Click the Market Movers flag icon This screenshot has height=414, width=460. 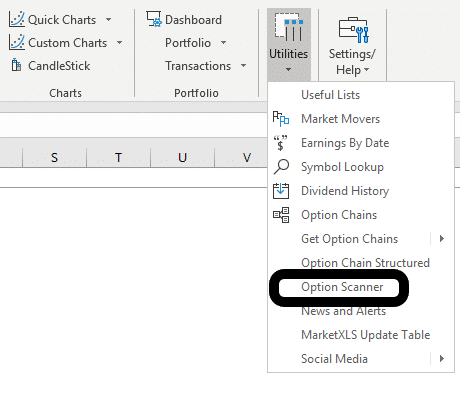click(x=281, y=119)
